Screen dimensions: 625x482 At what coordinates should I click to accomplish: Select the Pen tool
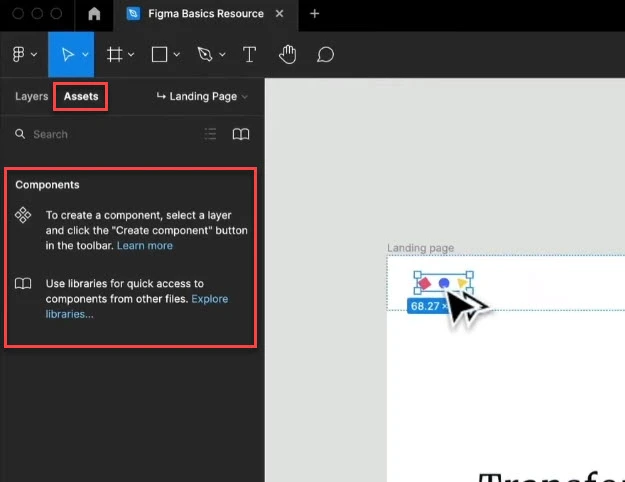point(205,54)
